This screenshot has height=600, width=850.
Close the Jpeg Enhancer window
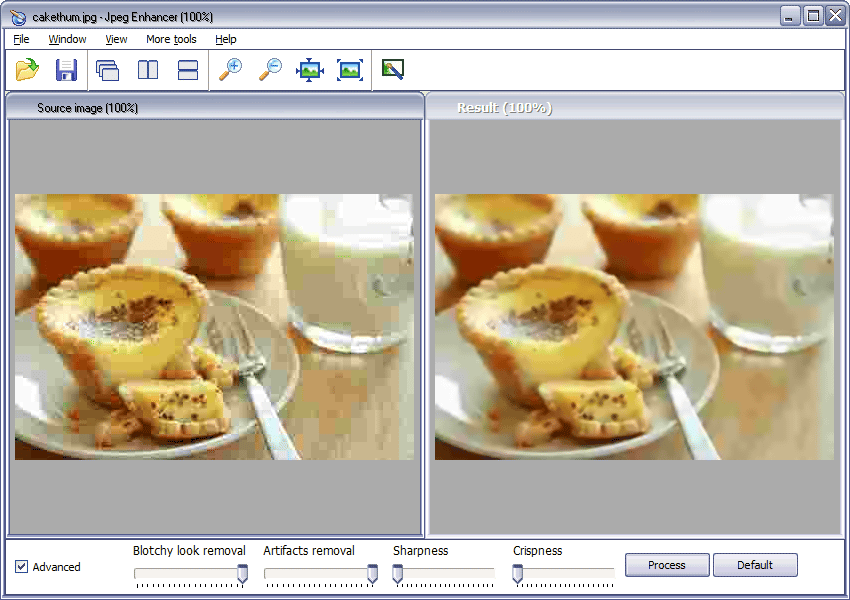(835, 16)
